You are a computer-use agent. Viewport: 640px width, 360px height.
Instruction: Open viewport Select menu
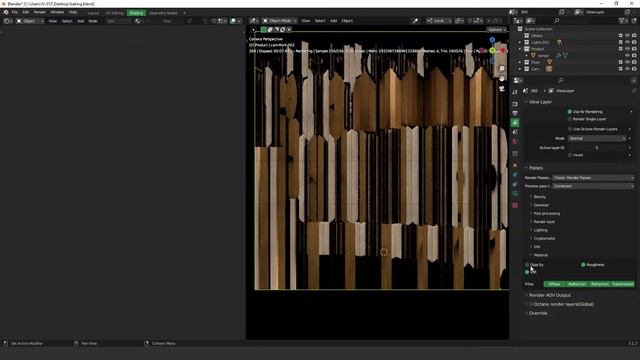click(320, 20)
